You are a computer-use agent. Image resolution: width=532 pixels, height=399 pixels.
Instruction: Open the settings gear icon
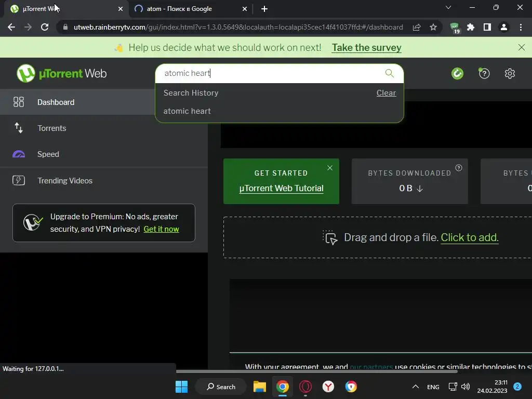click(x=510, y=73)
